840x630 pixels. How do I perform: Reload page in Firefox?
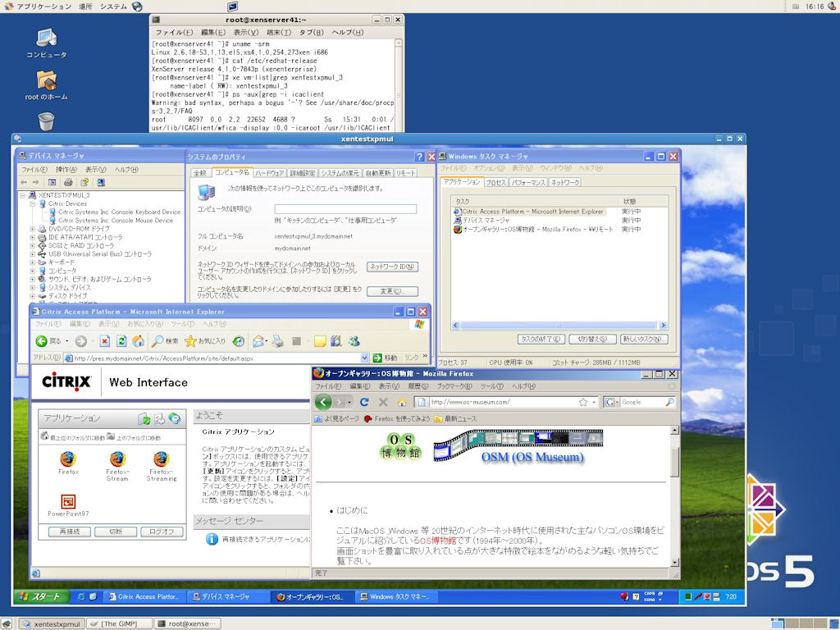tap(364, 402)
